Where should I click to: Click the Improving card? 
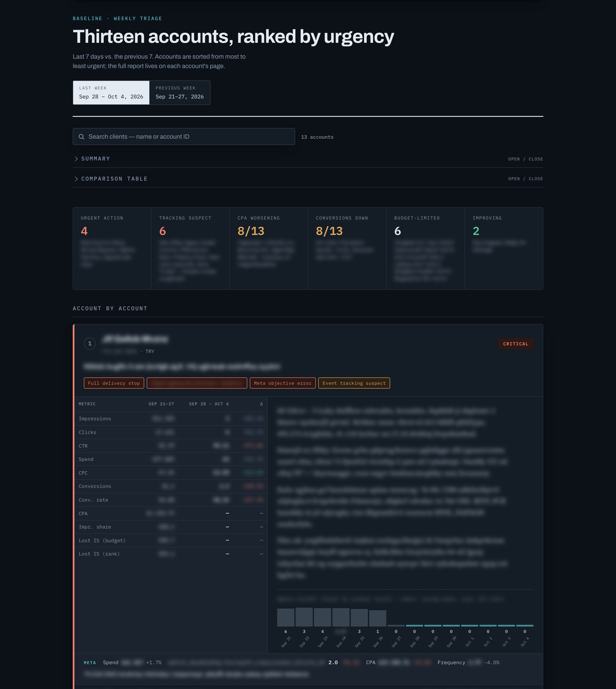(x=504, y=248)
